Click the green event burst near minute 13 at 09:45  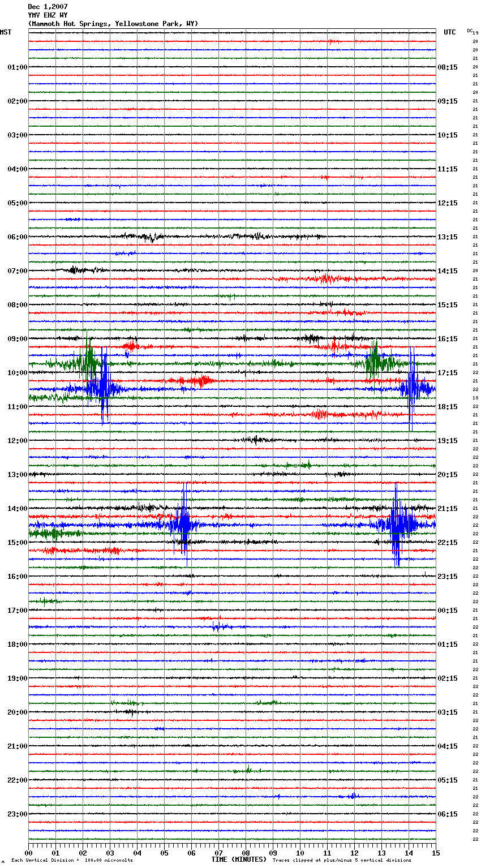pyautogui.click(x=376, y=360)
